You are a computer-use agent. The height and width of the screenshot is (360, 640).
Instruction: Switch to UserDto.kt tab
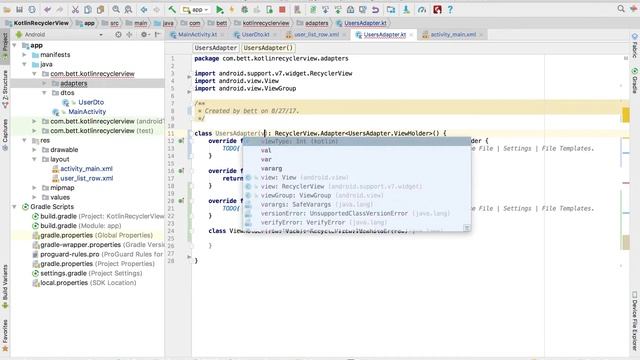[255, 35]
